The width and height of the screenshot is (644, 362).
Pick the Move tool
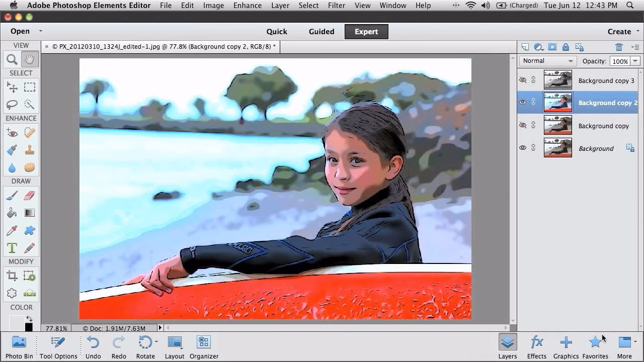12,87
